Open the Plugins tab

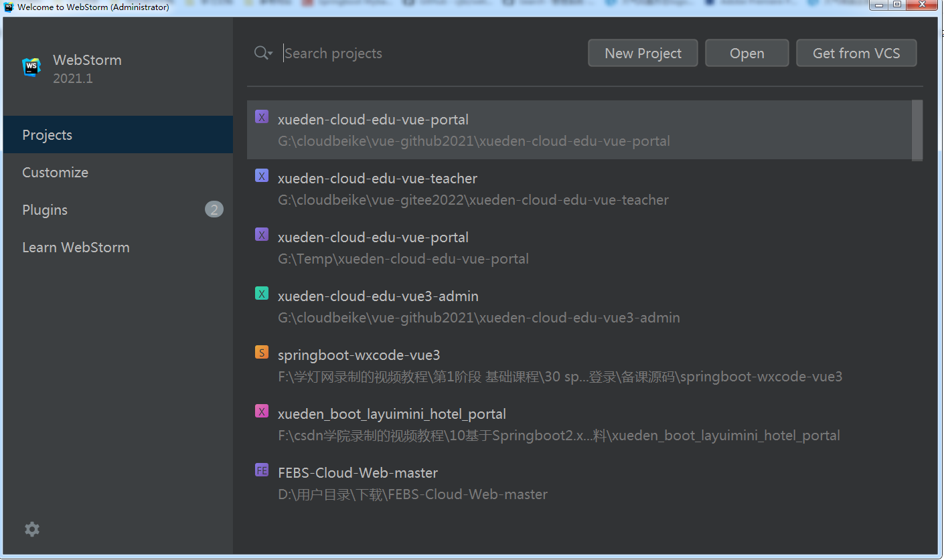(118, 209)
